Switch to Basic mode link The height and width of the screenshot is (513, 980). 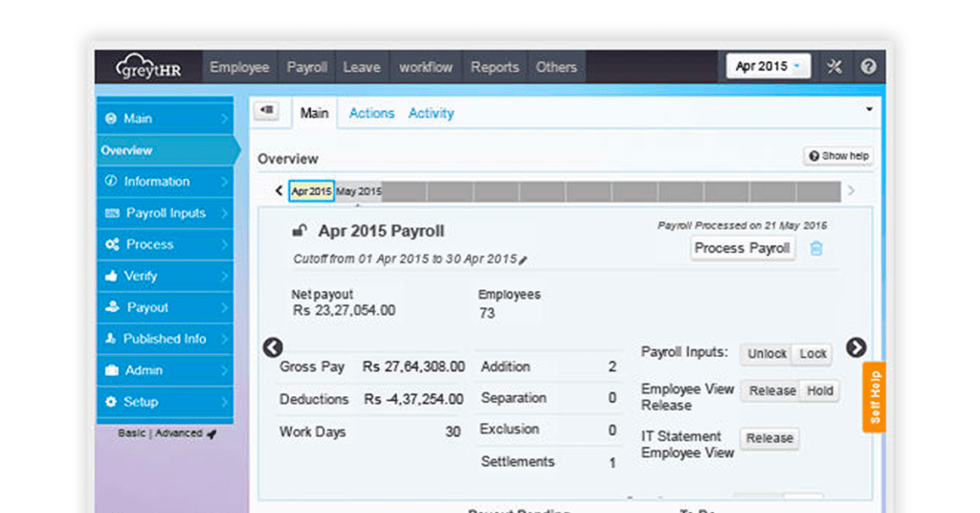131,433
